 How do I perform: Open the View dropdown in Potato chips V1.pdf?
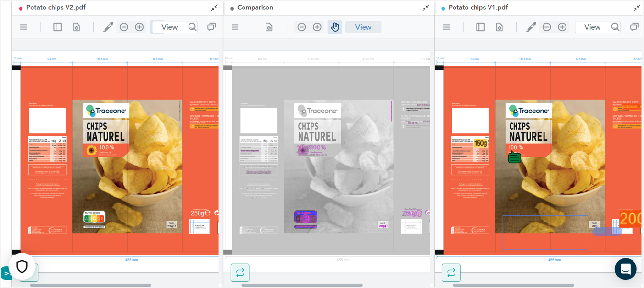click(592, 27)
